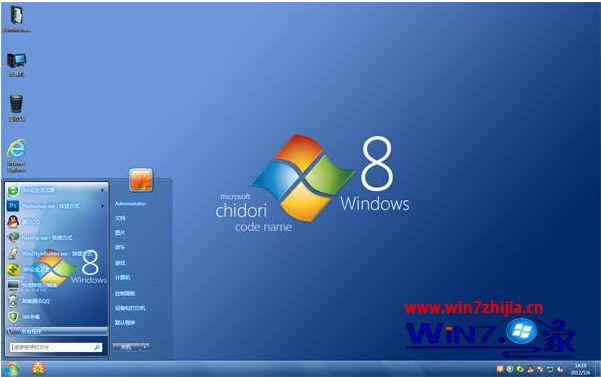
Task: Open Documents (文档) in Start menu
Action: pyautogui.click(x=120, y=218)
